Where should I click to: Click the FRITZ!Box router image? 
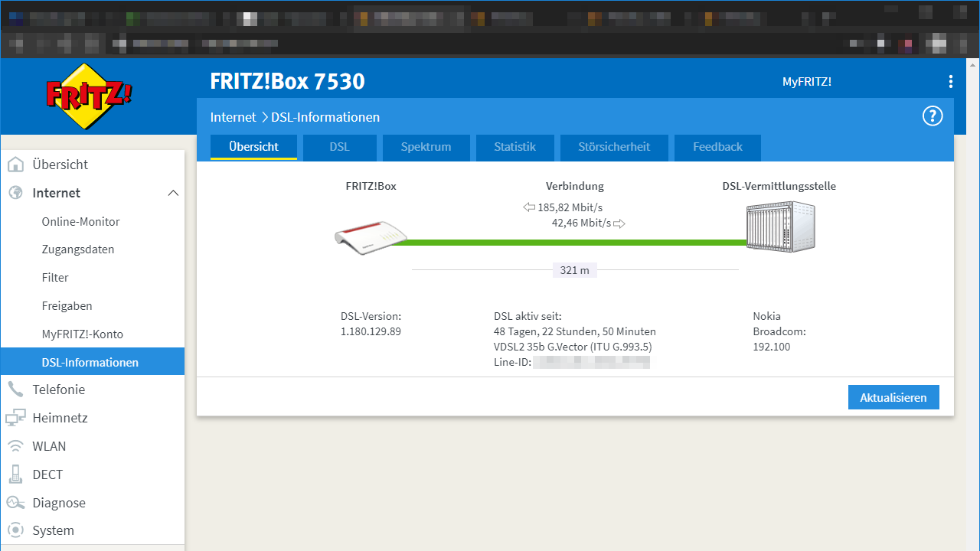click(x=371, y=238)
